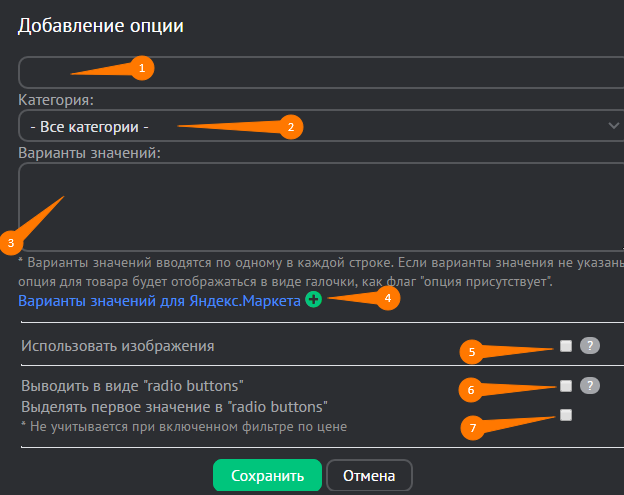Viewport: 624px width, 495px height.
Task: Enable the Использовать изображения checkbox
Action: [566, 346]
